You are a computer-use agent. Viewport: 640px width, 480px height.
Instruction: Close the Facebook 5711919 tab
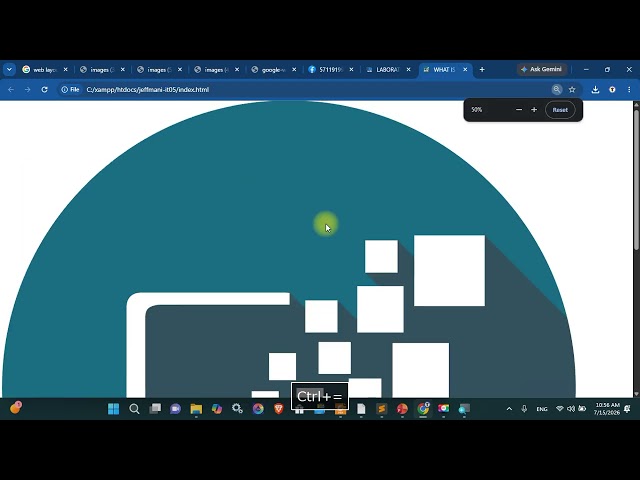point(351,70)
